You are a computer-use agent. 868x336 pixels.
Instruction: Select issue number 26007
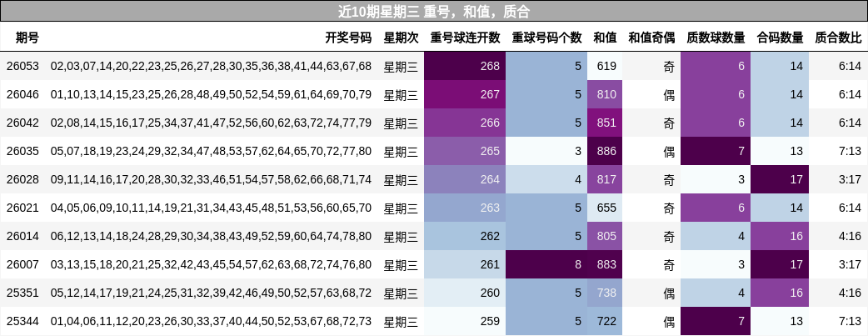click(22, 264)
